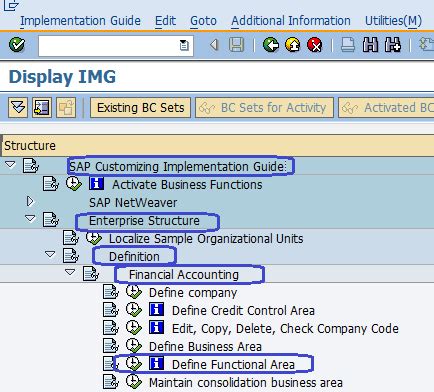Click the Save diskette icon
Screen dimensions: 434x392
(x=237, y=45)
